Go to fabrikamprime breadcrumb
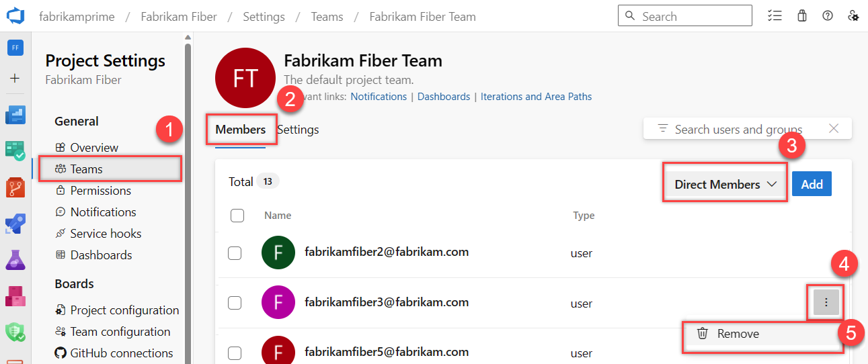This screenshot has height=364, width=868. [x=77, y=16]
